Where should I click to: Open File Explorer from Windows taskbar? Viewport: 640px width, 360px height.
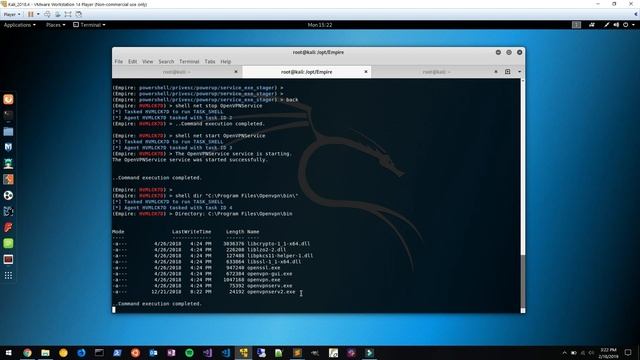[x=45, y=353]
